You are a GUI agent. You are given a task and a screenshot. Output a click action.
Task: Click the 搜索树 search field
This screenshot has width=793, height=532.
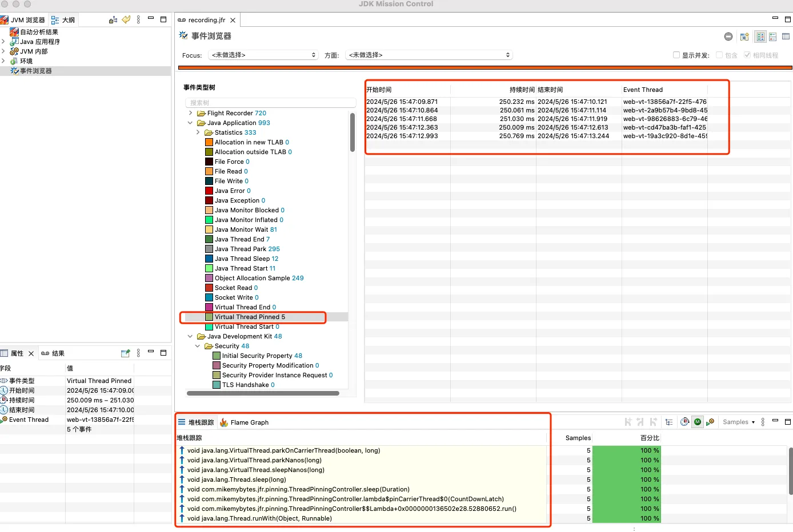click(x=270, y=103)
